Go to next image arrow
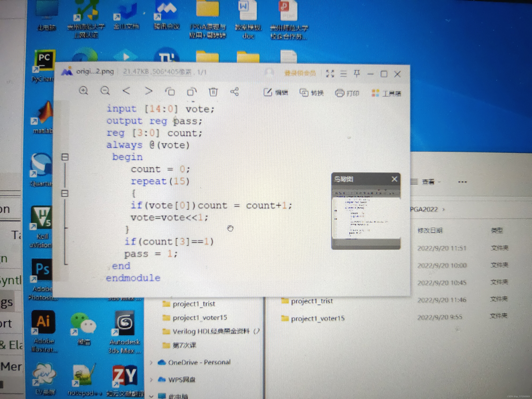Image resolution: width=532 pixels, height=399 pixels. [x=149, y=91]
